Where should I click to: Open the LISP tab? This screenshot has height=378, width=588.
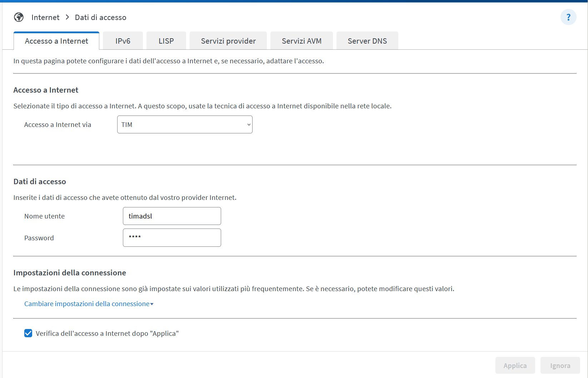[166, 41]
